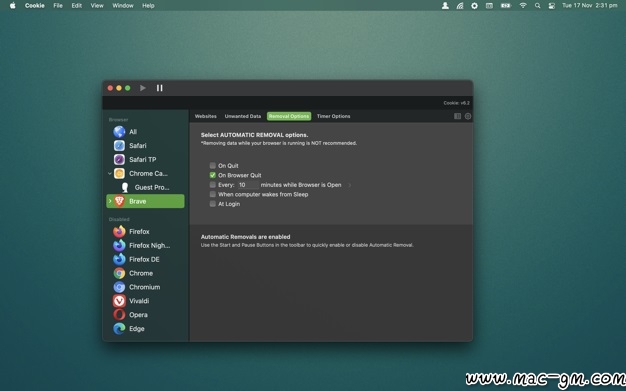Viewport: 626px width, 391px height.
Task: Select the Brave lion icon
Action: [x=119, y=201]
